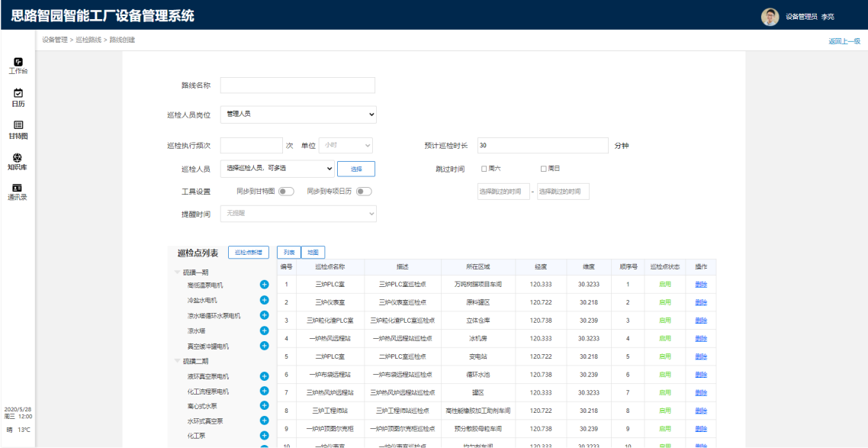Add 液环真空泵电机 with its plus icon

tap(265, 376)
